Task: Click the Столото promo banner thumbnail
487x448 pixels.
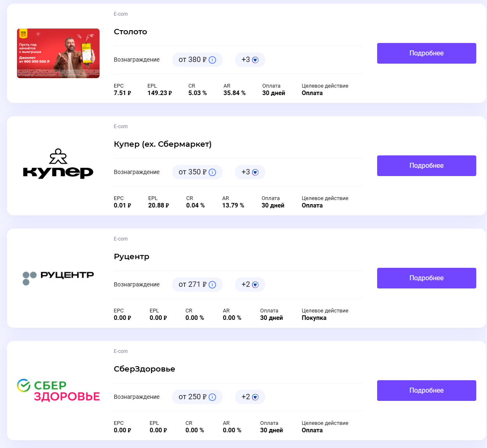Action: pyautogui.click(x=58, y=53)
